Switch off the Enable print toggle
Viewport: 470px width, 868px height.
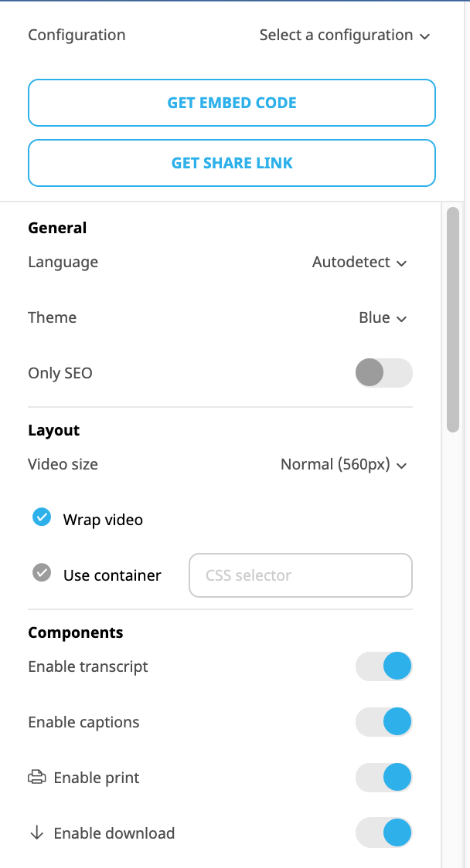pyautogui.click(x=384, y=777)
